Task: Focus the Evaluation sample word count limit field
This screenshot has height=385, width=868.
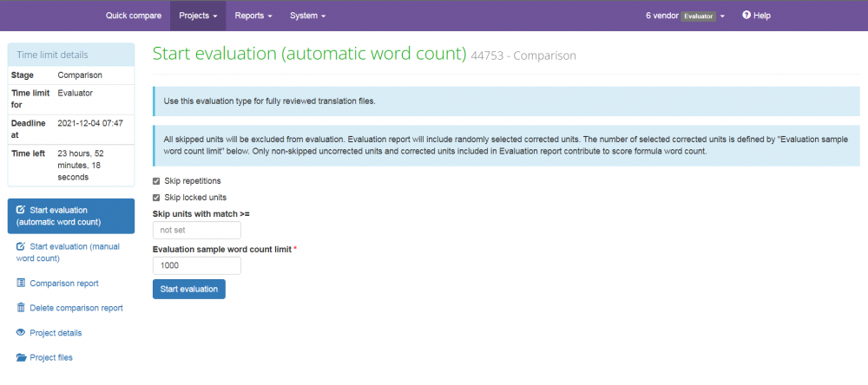Action: [196, 265]
